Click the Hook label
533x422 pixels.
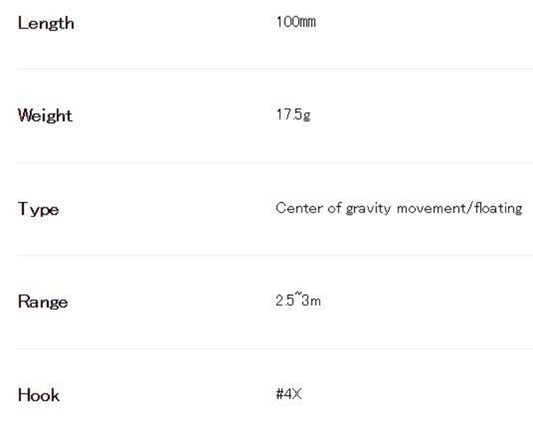click(x=39, y=395)
